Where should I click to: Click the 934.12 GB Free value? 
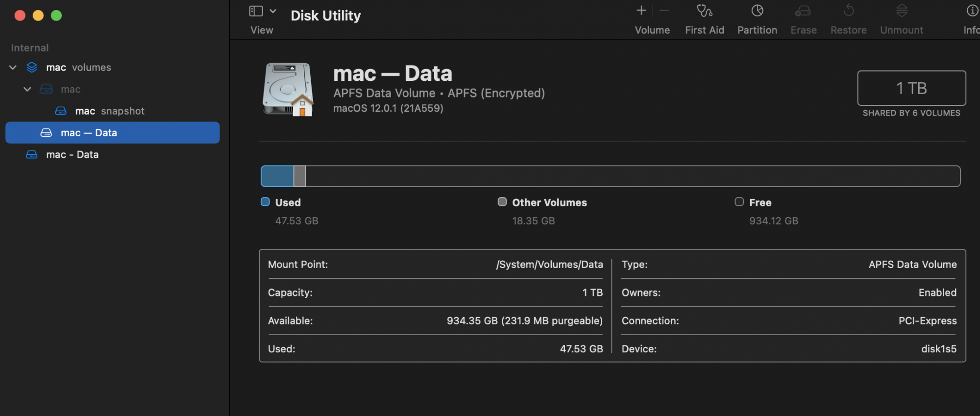[x=774, y=221]
